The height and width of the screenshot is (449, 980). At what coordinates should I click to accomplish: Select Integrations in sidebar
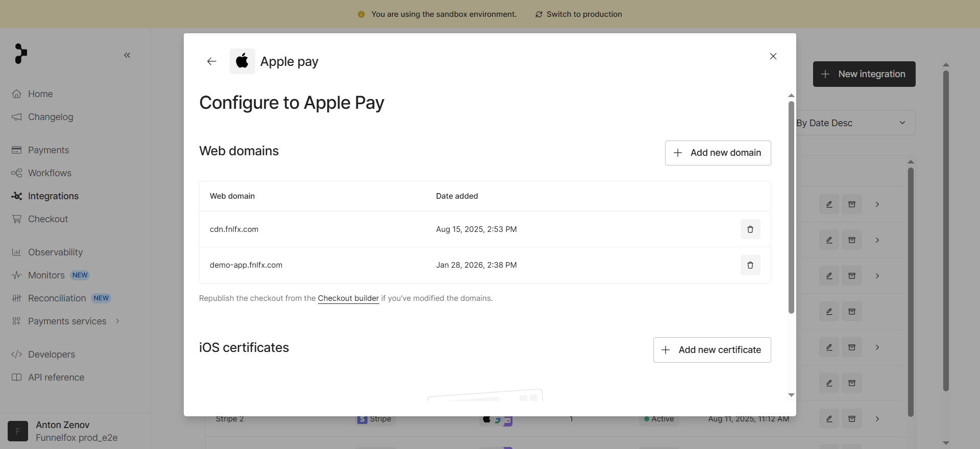pyautogui.click(x=53, y=196)
